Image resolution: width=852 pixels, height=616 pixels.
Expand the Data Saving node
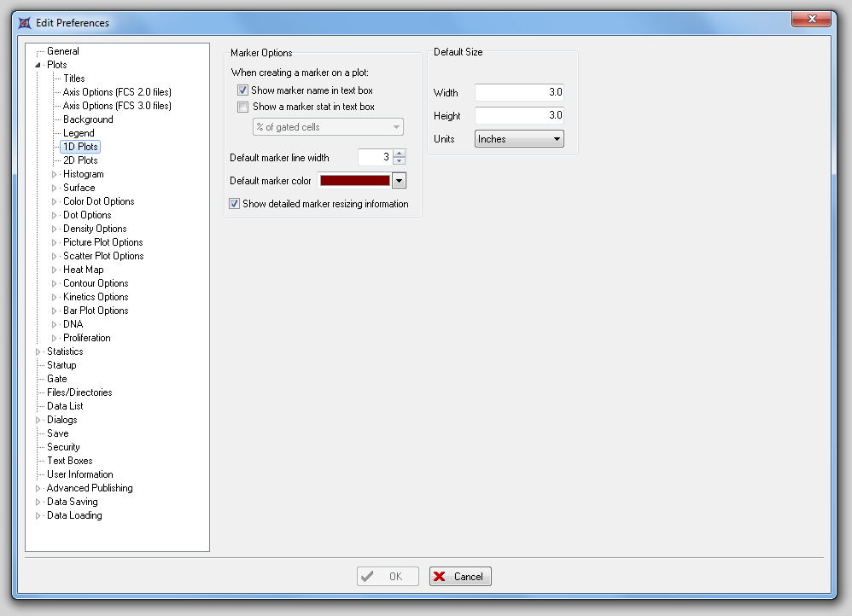tap(38, 502)
